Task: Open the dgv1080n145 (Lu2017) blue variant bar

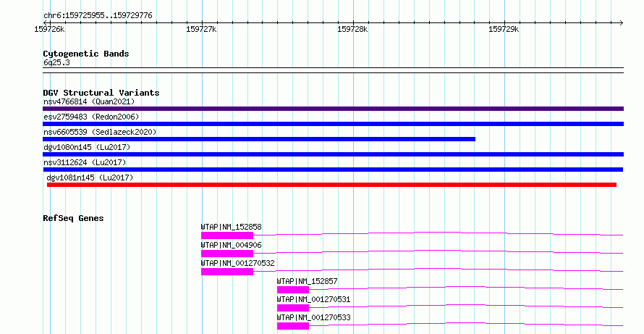Action: (333, 154)
